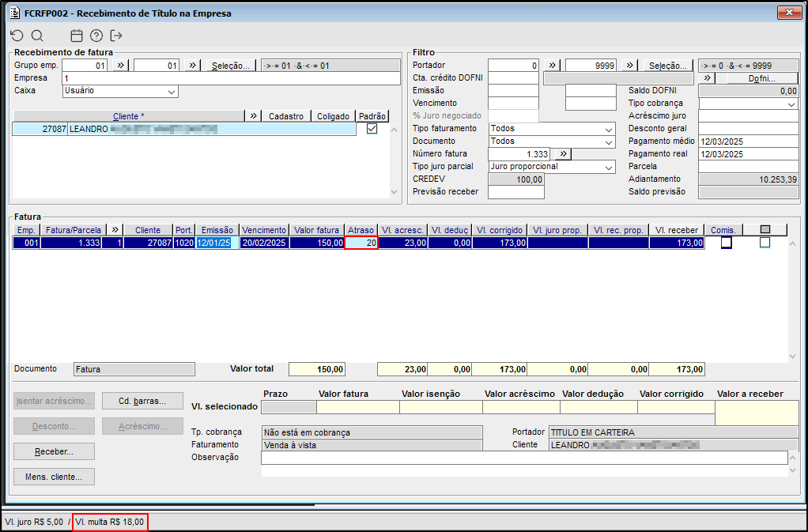
Task: Click the Empresa input field
Action: point(231,78)
